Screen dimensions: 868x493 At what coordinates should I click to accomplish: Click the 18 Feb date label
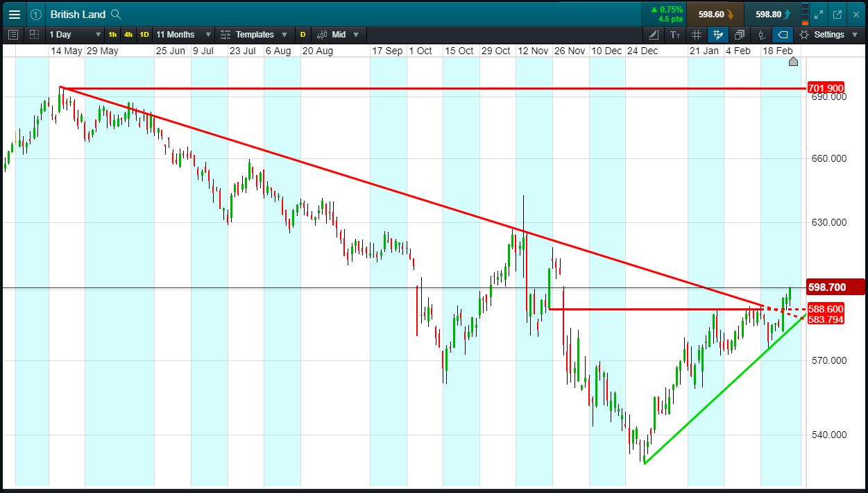(778, 51)
